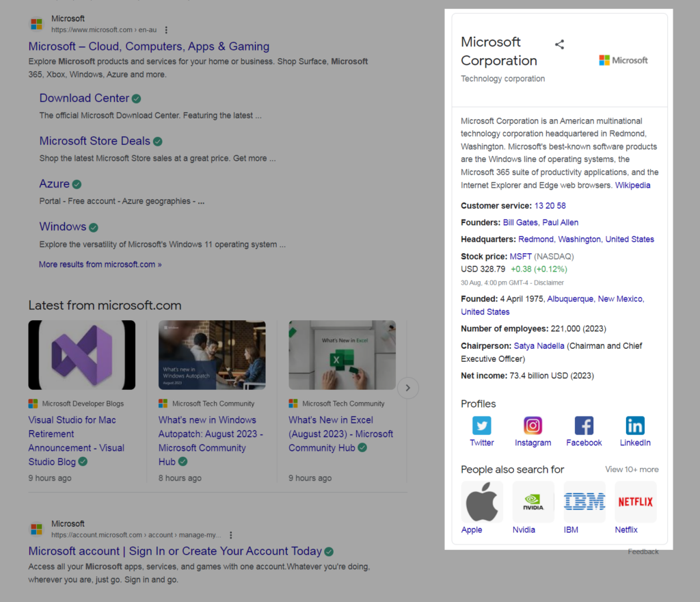
Task: Click the 'Microsoft Developer Blogs' source label
Action: 83,404
